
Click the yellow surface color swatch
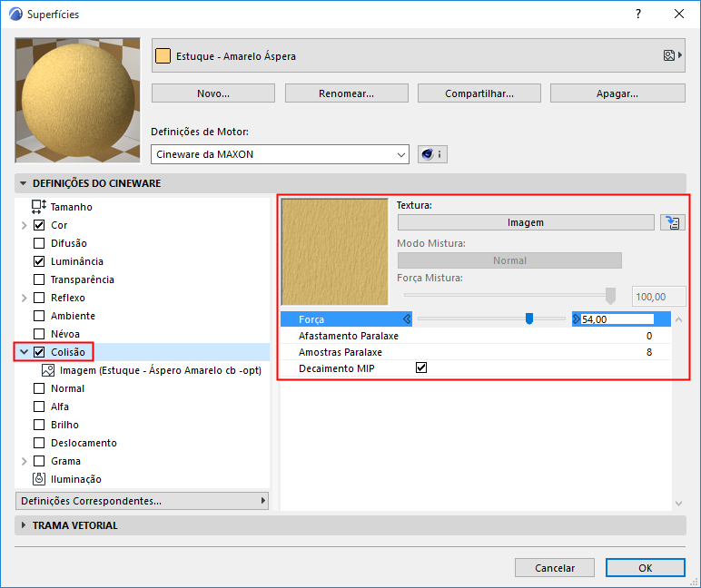pos(163,56)
